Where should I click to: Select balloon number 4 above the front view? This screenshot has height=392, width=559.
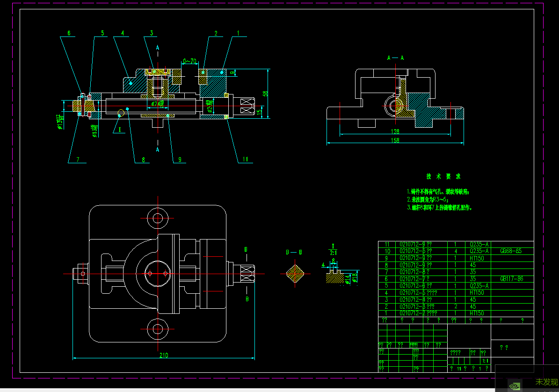123,33
